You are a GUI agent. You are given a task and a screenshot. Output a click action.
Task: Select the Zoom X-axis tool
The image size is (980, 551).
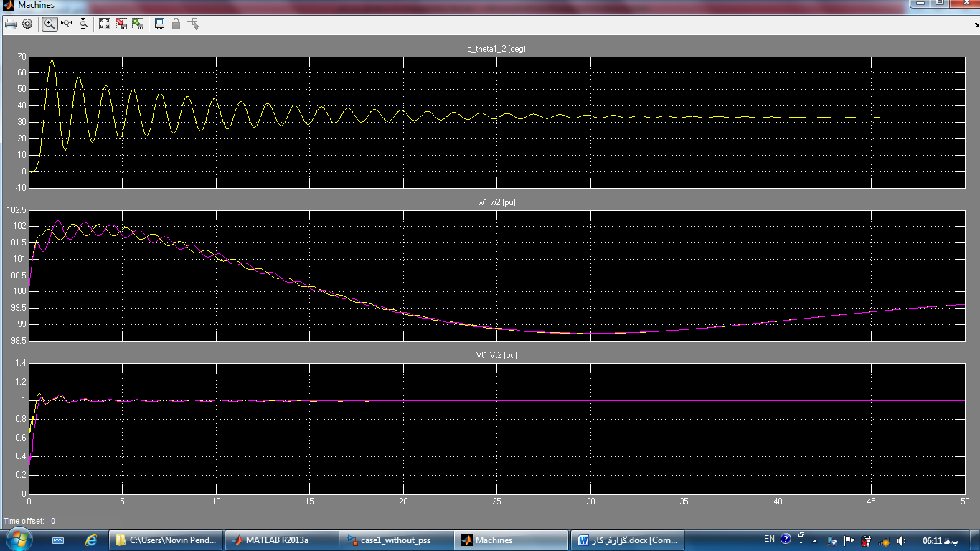(x=67, y=24)
